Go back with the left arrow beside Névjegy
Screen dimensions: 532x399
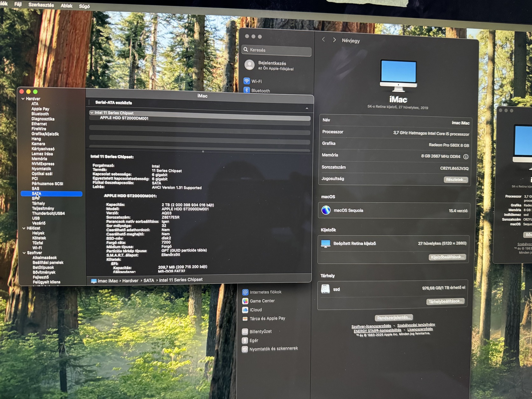click(x=323, y=39)
